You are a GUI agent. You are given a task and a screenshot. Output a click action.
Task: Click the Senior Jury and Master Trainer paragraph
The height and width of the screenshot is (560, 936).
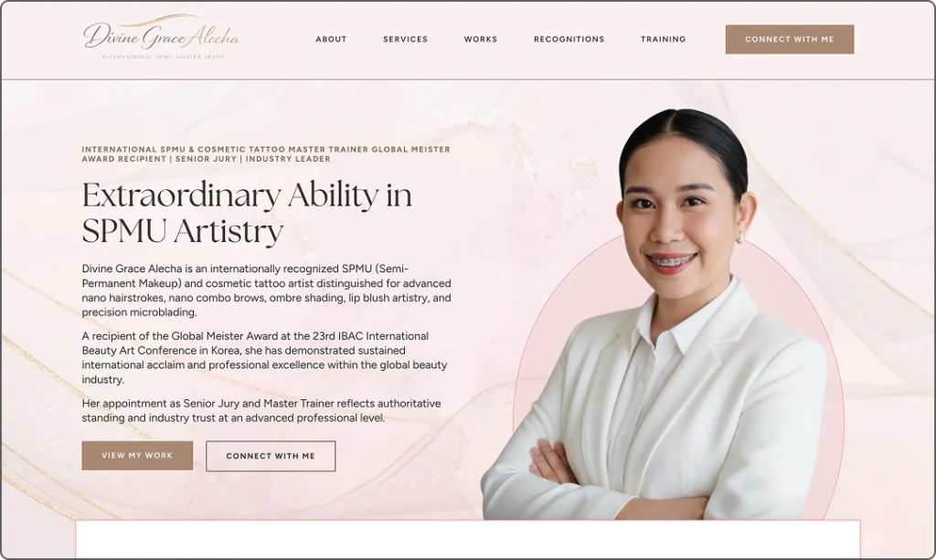click(261, 411)
